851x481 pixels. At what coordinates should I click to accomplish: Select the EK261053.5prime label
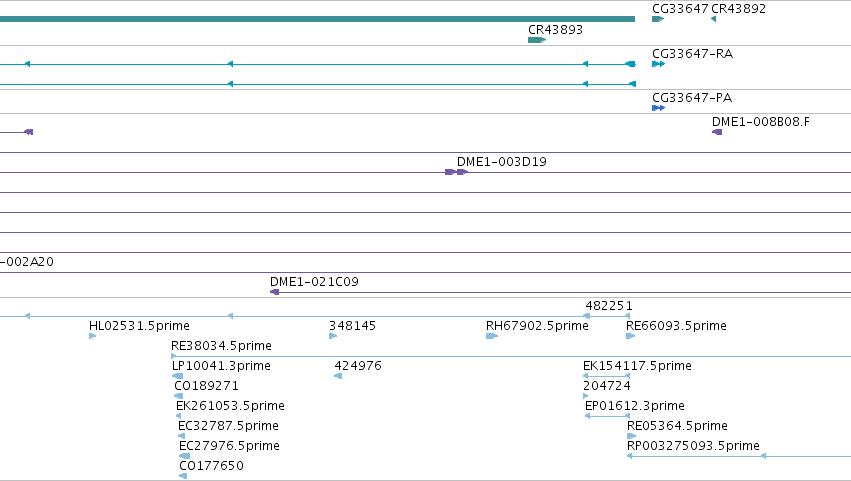point(230,406)
